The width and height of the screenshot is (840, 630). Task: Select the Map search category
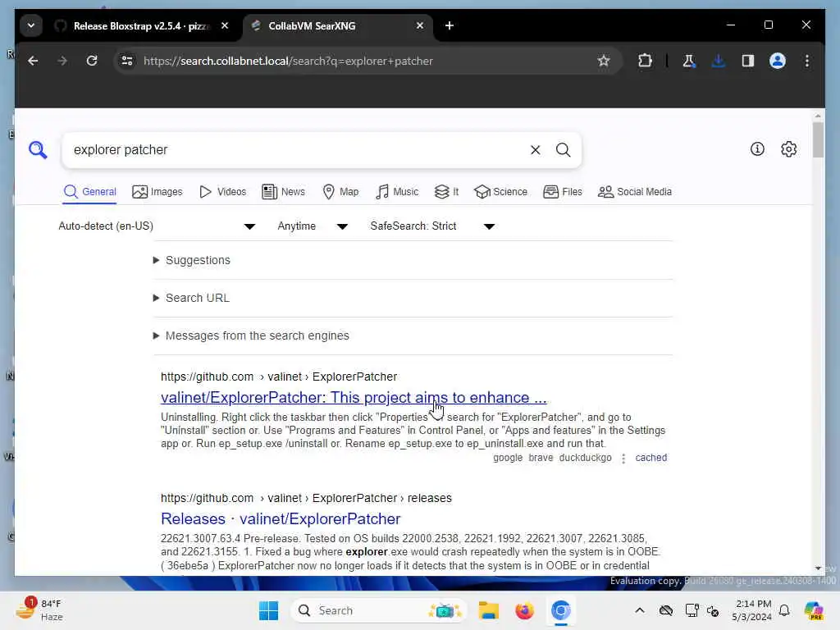click(x=340, y=192)
